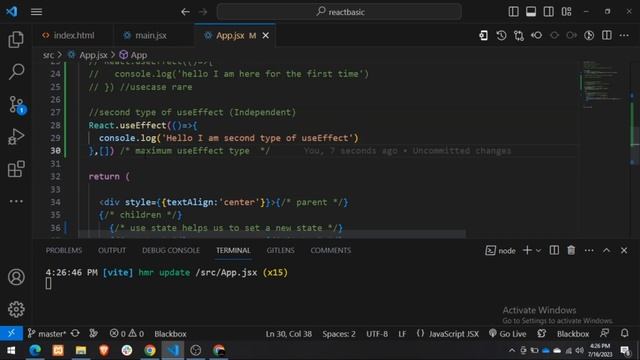Select the TERMINAL panel tab

pyautogui.click(x=233, y=251)
